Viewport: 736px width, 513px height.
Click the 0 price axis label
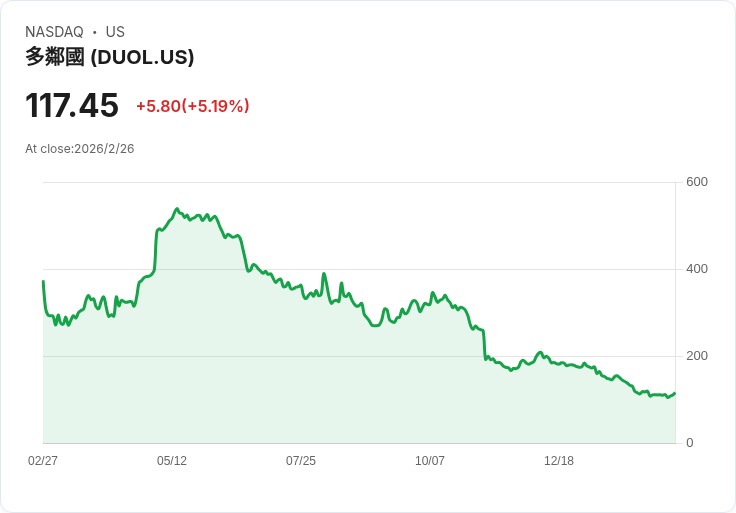point(690,443)
